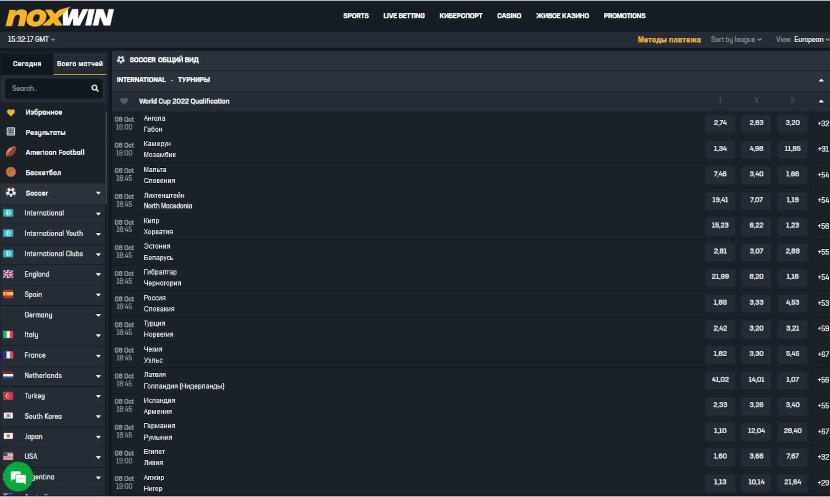This screenshot has height=497, width=830.
Task: Switch to the Сегодня tab
Action: coord(27,63)
